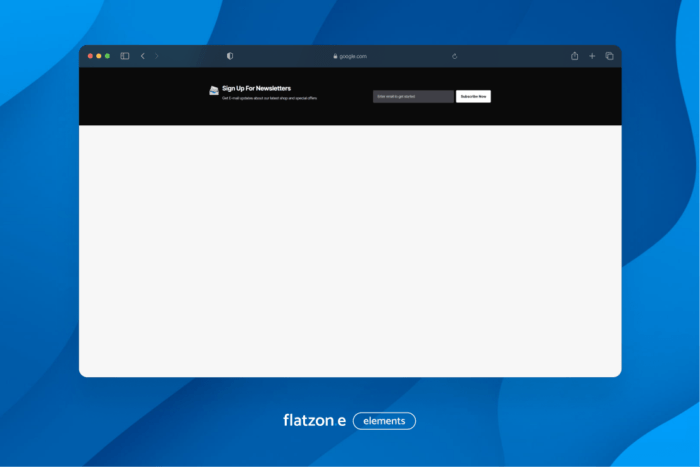Click the 'elements' pill badge
The height and width of the screenshot is (467, 700).
coord(384,421)
